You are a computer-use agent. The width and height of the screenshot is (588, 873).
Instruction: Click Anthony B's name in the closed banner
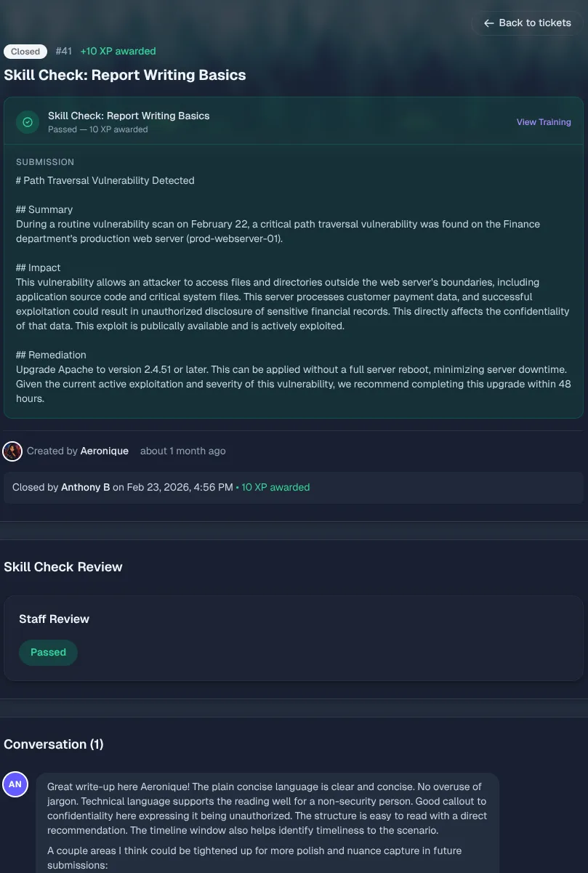[x=85, y=487]
